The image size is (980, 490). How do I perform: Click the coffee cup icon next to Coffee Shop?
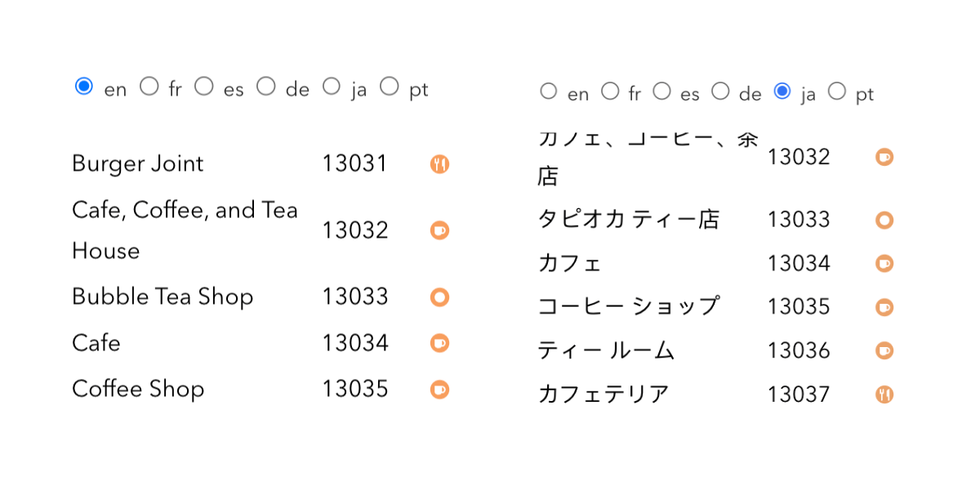point(439,389)
